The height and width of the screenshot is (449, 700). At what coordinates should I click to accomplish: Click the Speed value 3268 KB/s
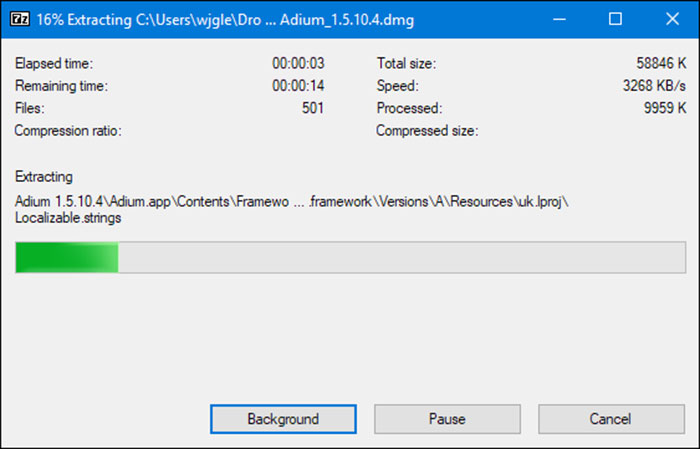pos(653,86)
